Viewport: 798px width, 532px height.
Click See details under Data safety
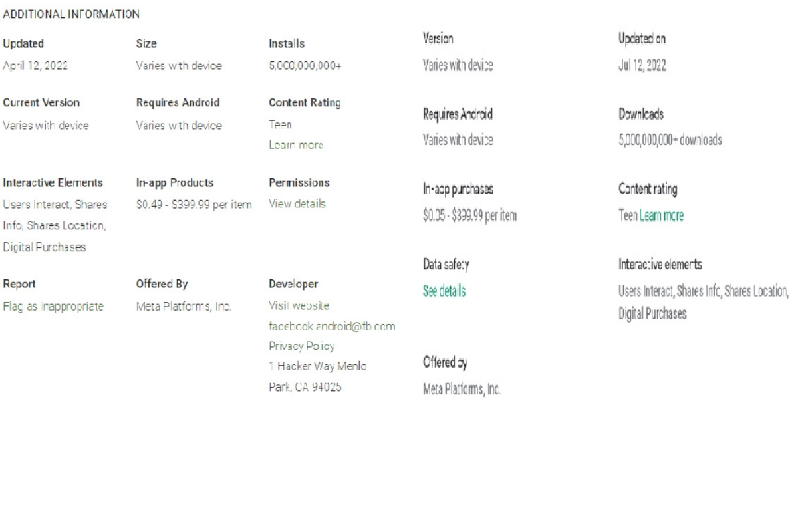[444, 291]
